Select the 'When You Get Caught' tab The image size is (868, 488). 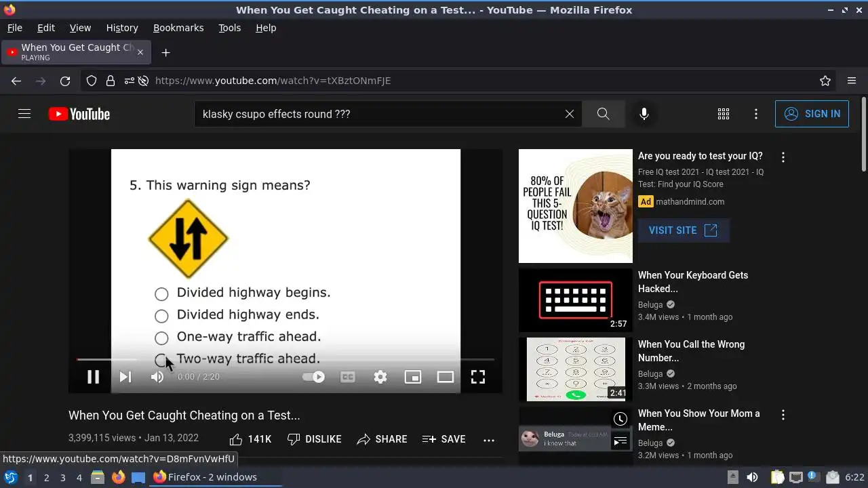(75, 52)
